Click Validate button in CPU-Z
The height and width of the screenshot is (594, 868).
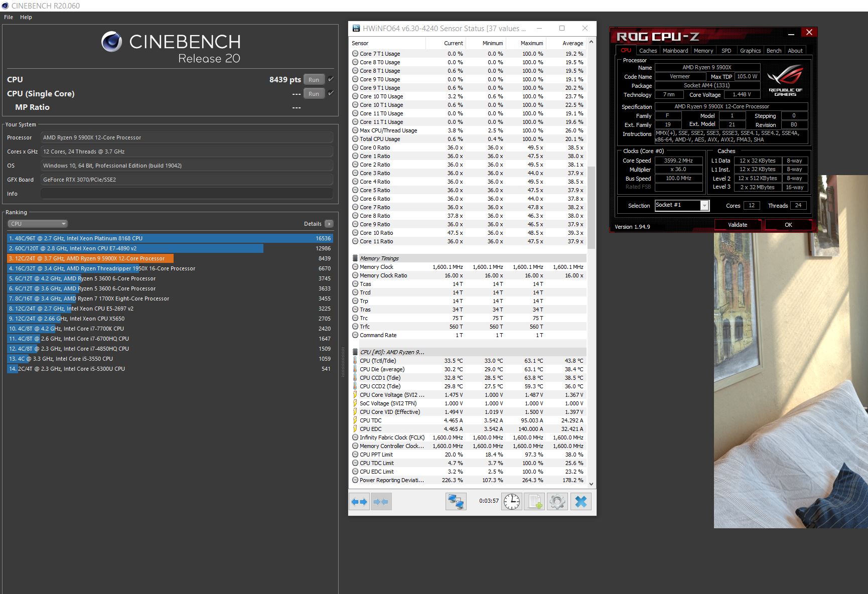[x=738, y=225]
